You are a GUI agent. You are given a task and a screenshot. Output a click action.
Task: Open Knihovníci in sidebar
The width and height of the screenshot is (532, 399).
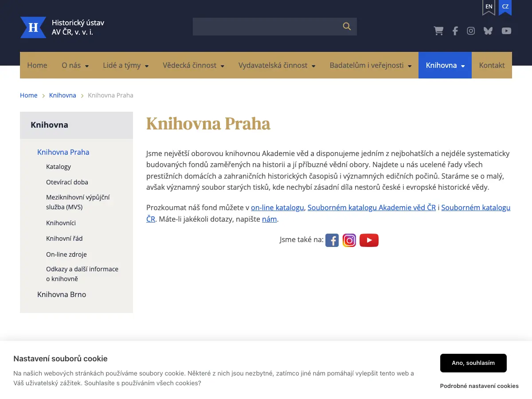coord(61,223)
